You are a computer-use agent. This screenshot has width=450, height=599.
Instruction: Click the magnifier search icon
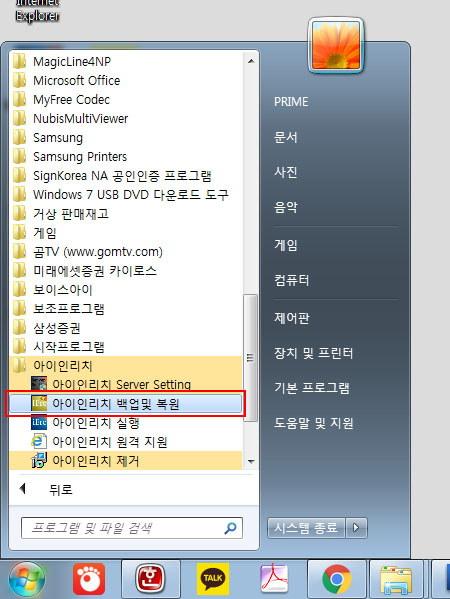click(230, 528)
